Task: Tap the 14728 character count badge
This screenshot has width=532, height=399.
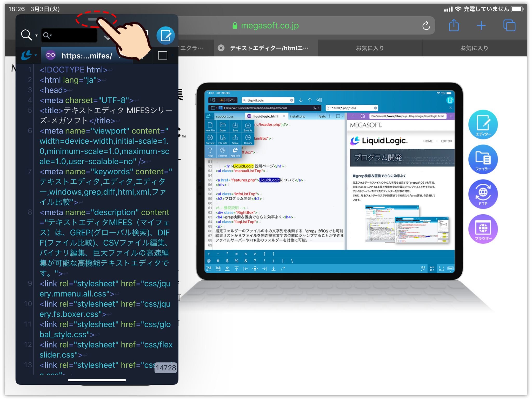Action: (165, 368)
